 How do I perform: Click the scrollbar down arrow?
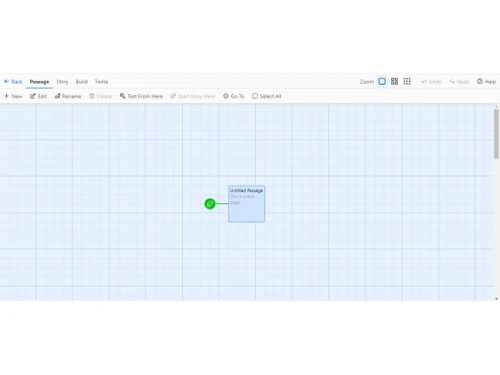coord(496,299)
